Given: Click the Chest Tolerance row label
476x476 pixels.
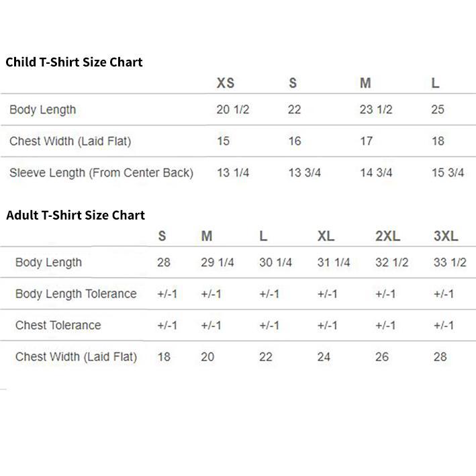Looking at the screenshot, I should (58, 326).
